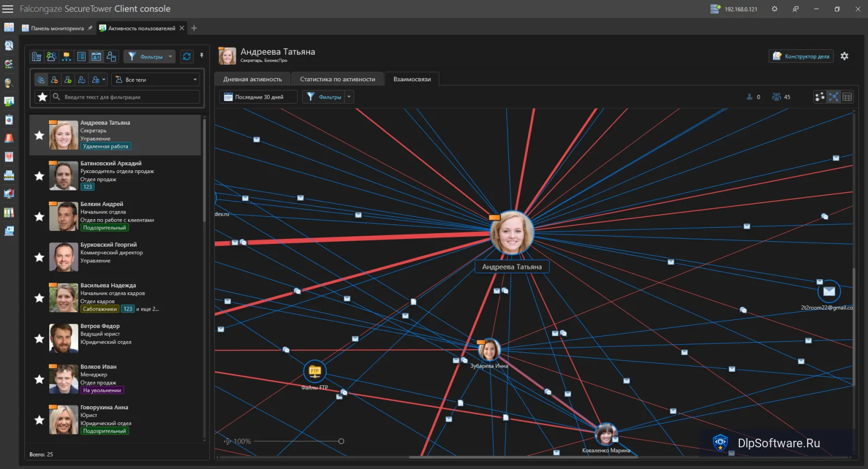Open the hamburger main menu
868x469 pixels.
(8, 9)
